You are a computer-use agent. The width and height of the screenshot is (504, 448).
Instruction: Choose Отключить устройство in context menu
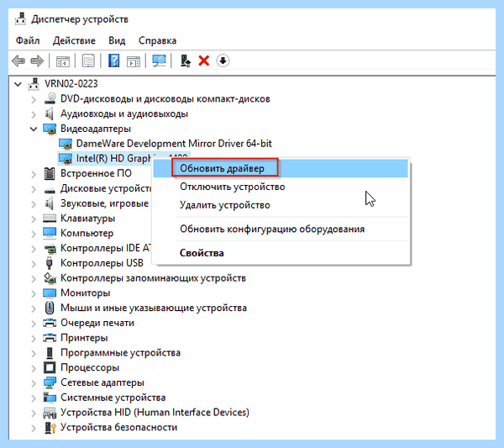pos(281,187)
